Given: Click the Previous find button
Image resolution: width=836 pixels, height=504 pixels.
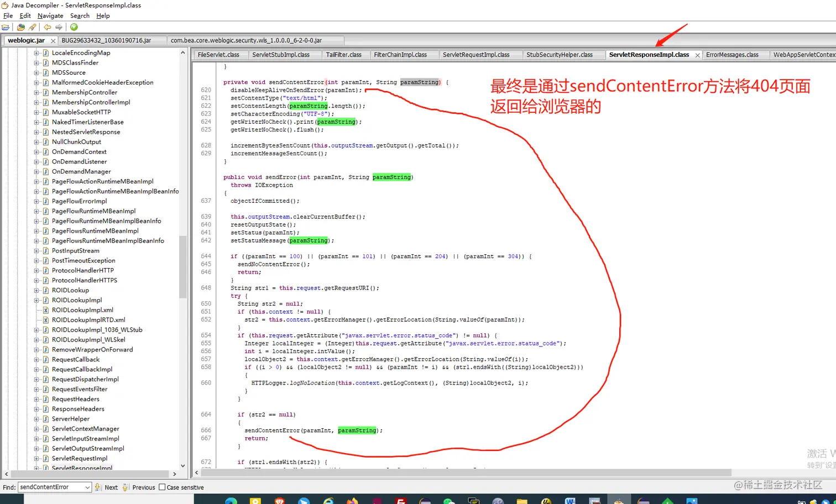Looking at the screenshot, I should coord(139,487).
